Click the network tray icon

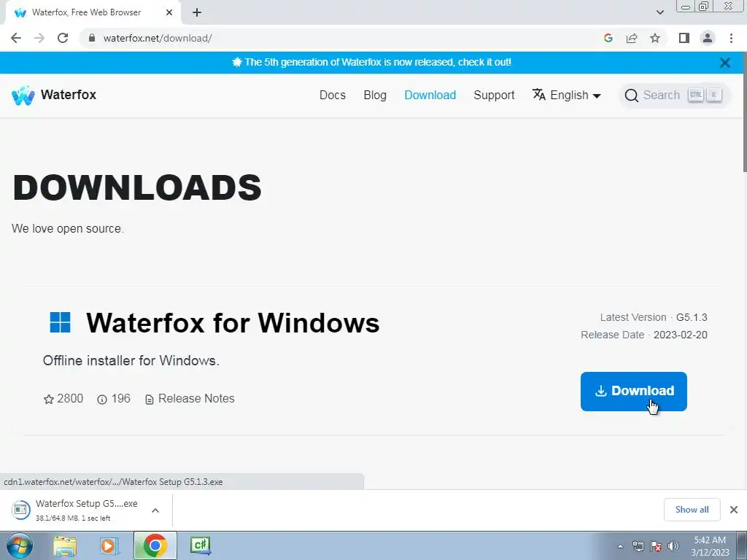[x=638, y=546]
